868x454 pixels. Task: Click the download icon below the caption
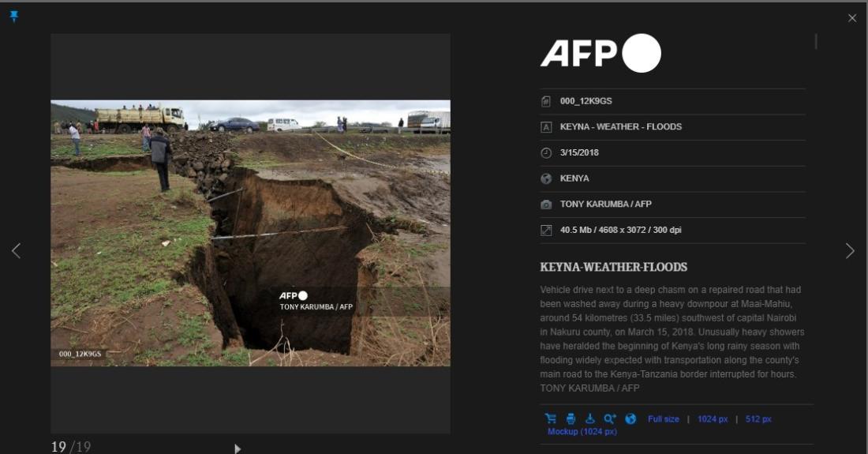click(589, 419)
